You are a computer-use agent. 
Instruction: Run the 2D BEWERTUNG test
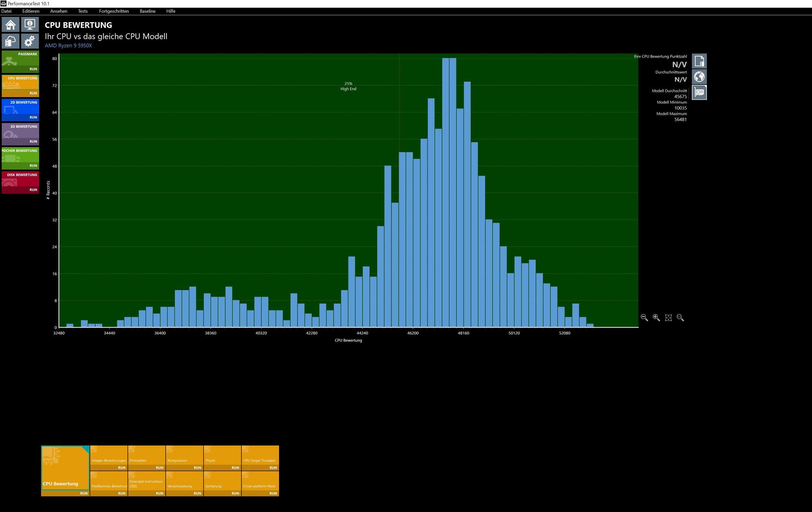click(20, 118)
